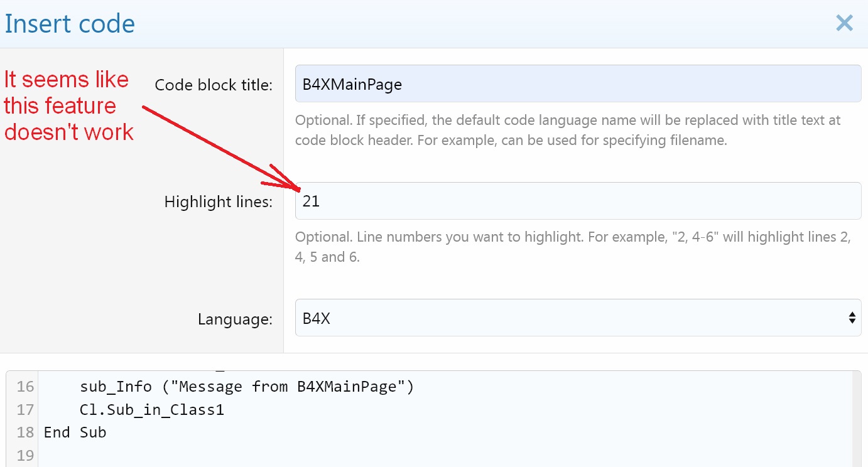Image resolution: width=868 pixels, height=467 pixels.
Task: Click the "Language:" label
Action: (235, 319)
